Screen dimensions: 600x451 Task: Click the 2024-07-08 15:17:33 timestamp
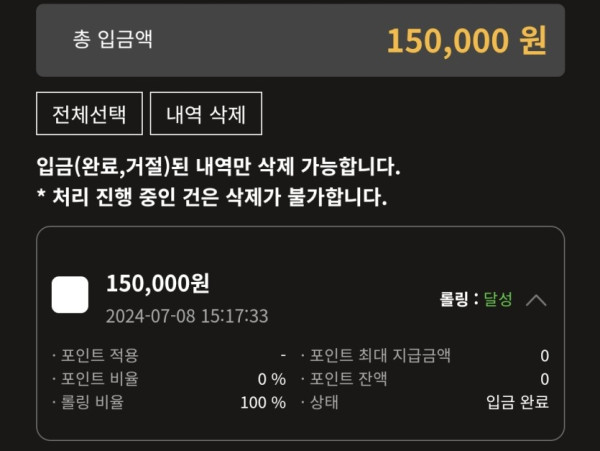(187, 316)
